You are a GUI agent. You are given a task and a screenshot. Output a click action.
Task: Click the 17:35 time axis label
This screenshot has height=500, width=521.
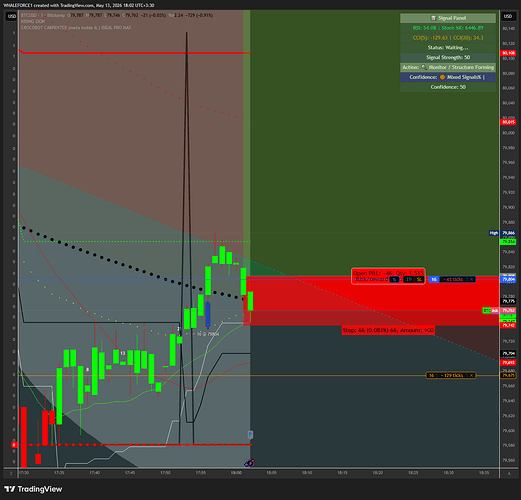59,473
